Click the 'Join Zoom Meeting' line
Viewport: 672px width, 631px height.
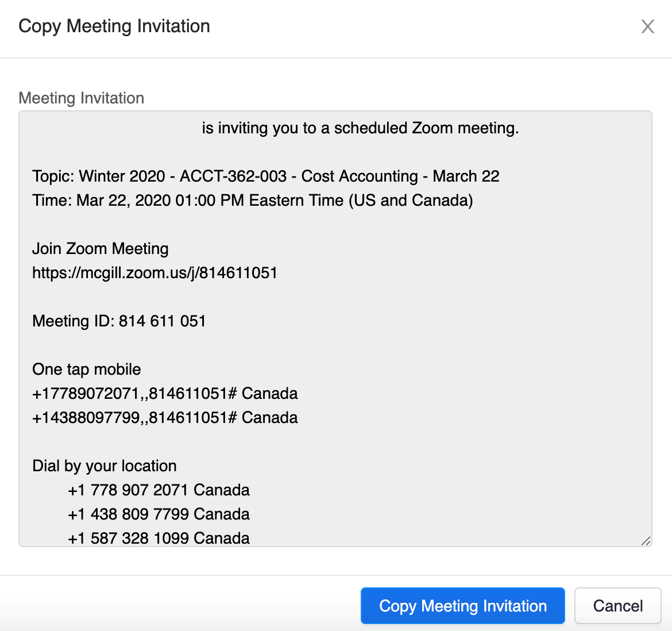pyautogui.click(x=100, y=249)
